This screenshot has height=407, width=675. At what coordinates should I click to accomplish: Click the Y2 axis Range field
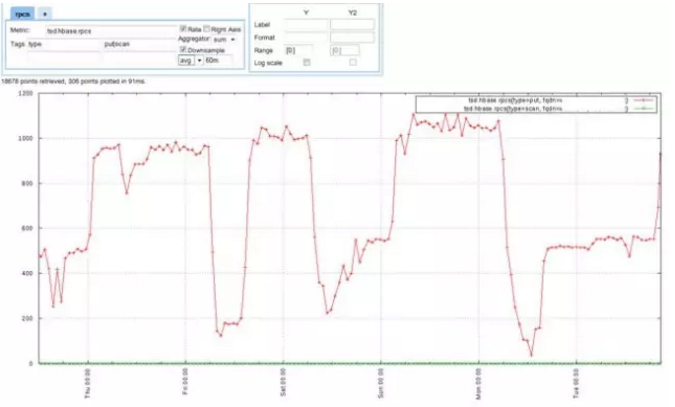(x=345, y=50)
